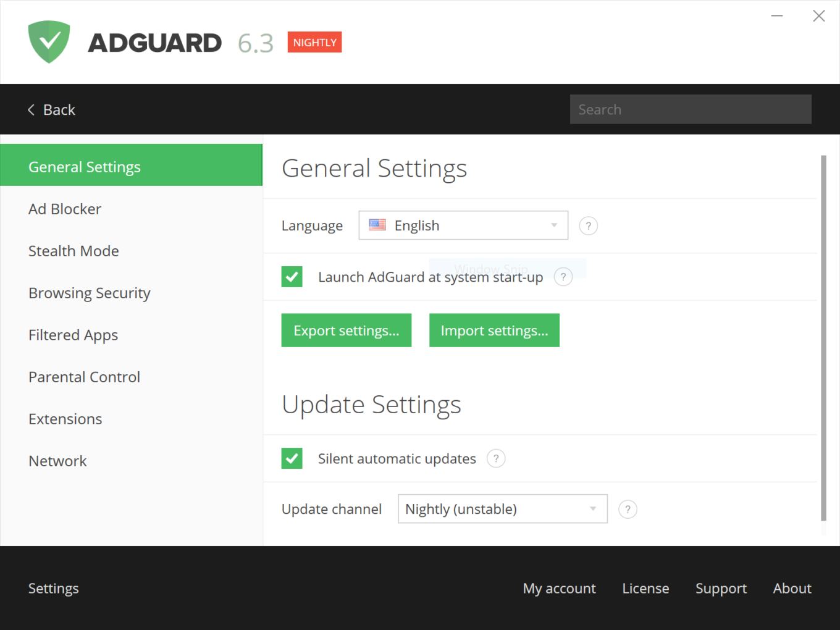Open Extensions section

tap(131, 419)
